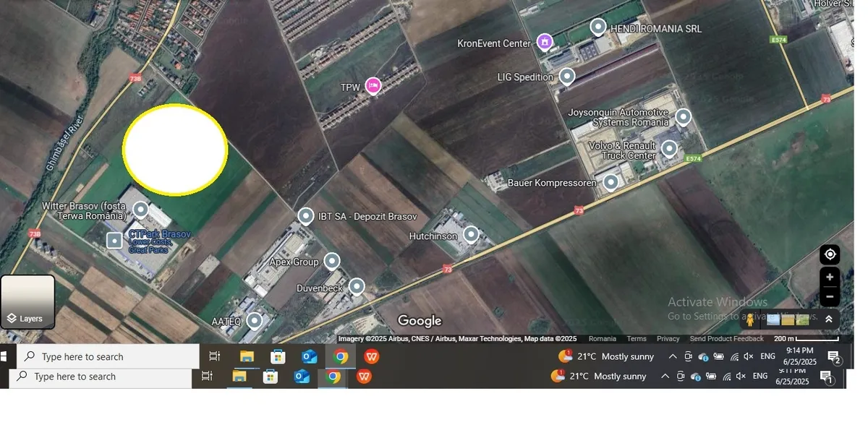Expand the imagery strip with double chevron
Viewport: 868px width, 430px height.
(829, 319)
